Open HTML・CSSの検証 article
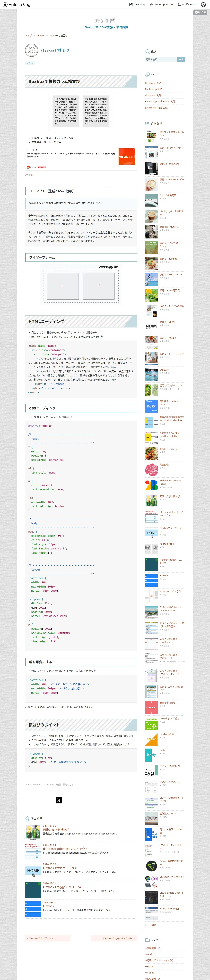Screen dimensions: 210x980 [169, 908]
